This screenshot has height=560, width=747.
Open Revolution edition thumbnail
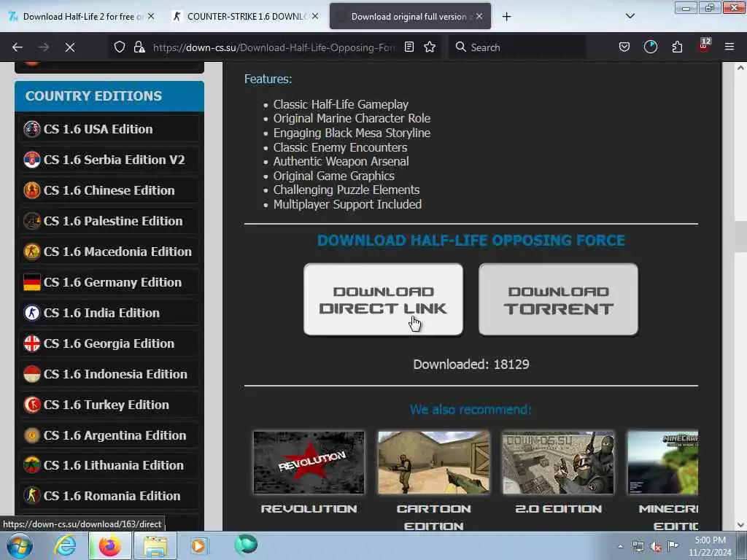[x=309, y=462]
